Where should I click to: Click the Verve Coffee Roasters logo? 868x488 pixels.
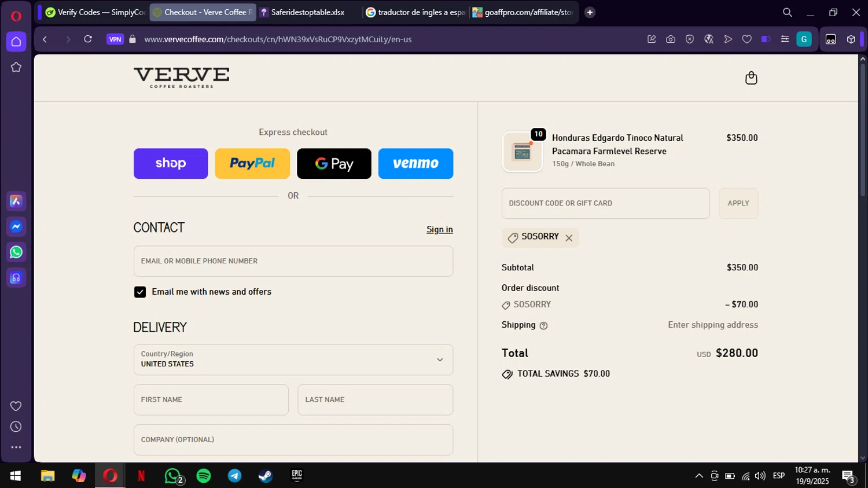[181, 78]
